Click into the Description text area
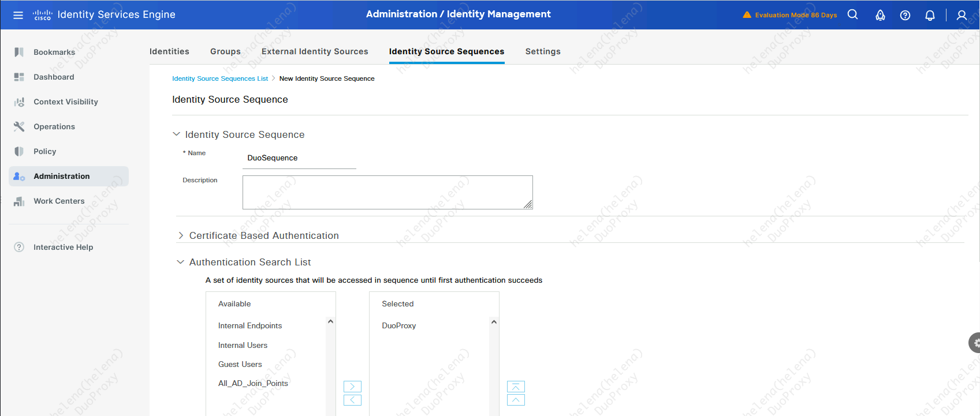The width and height of the screenshot is (980, 416). click(x=387, y=192)
